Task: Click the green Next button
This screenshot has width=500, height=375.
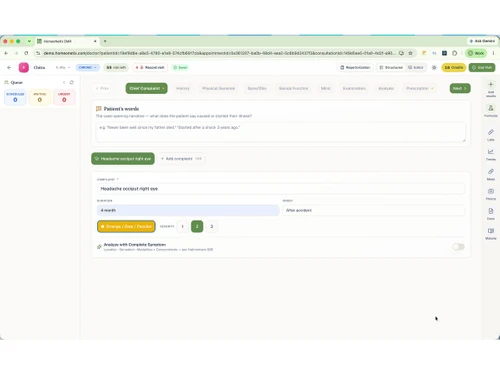Action: coord(460,88)
